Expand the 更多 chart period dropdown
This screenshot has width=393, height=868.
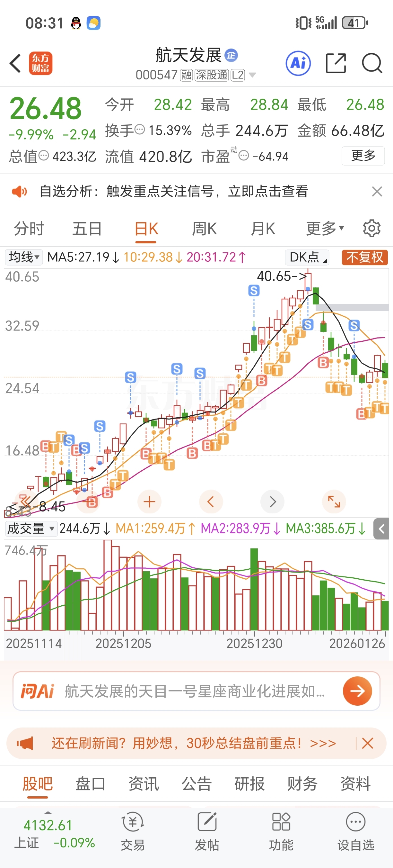coord(325,229)
